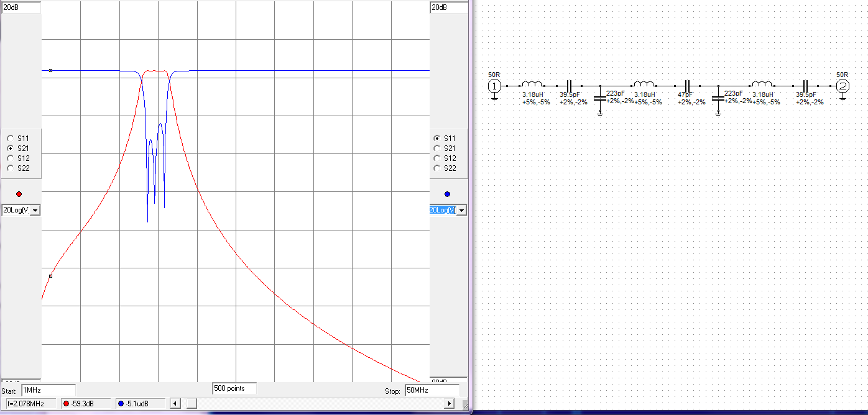Image resolution: width=868 pixels, height=415 pixels.
Task: Click the 47pF series capacitor symbol
Action: pos(688,86)
